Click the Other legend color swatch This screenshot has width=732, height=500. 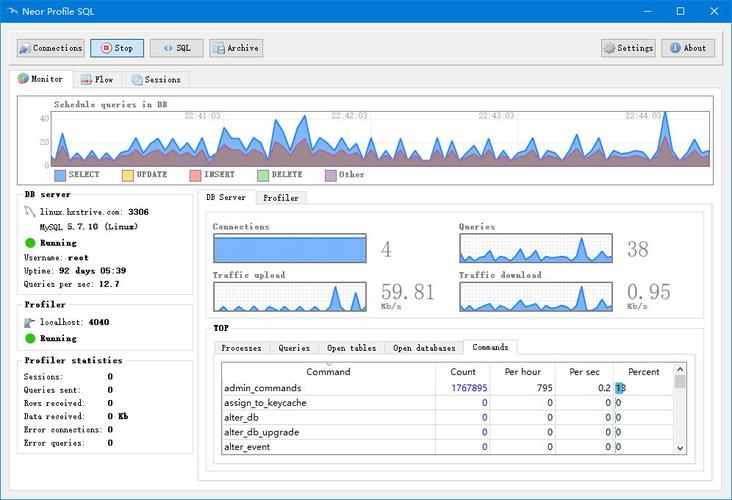pos(331,175)
